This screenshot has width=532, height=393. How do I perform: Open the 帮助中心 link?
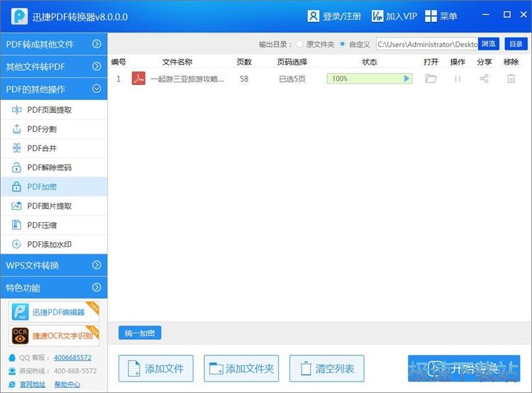(67, 384)
